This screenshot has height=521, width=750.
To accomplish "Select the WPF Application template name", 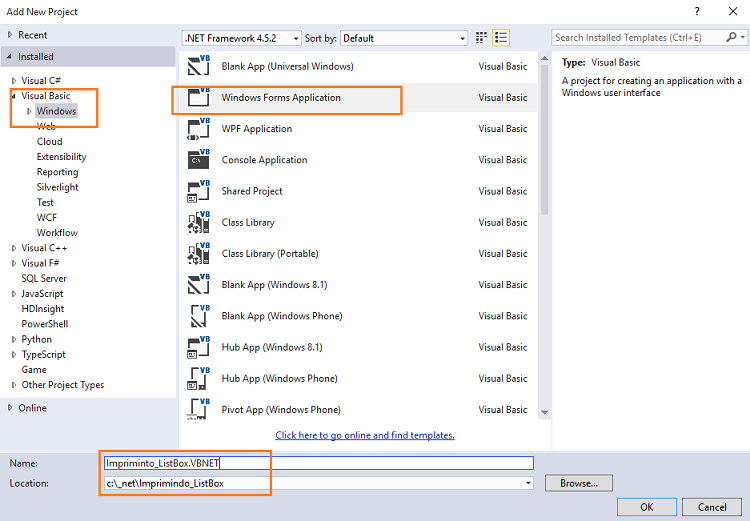I will [256, 129].
